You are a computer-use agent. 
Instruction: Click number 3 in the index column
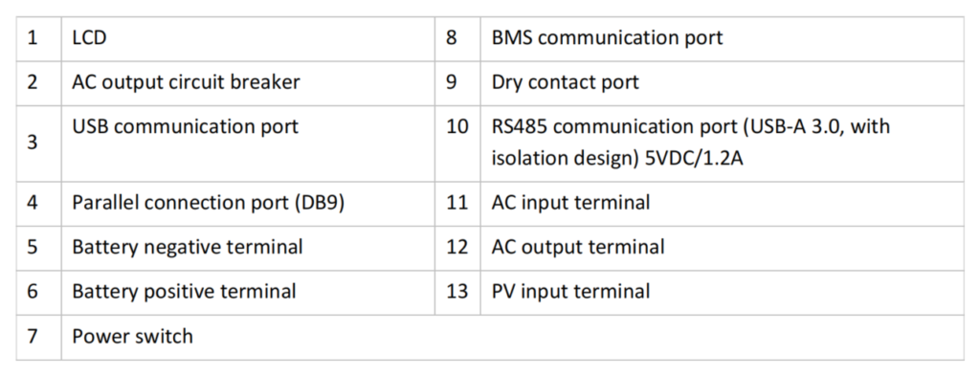(33, 143)
